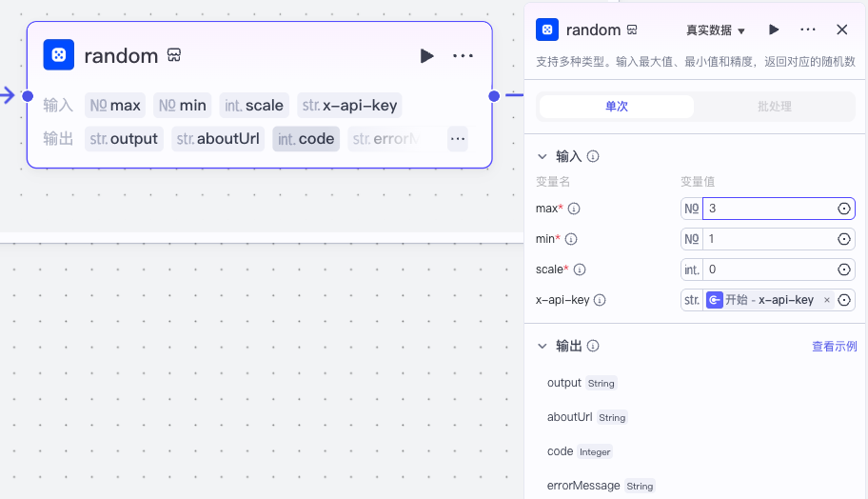This screenshot has width=868, height=499.
Task: Click the plugin store icon next to panel title
Action: (x=632, y=30)
